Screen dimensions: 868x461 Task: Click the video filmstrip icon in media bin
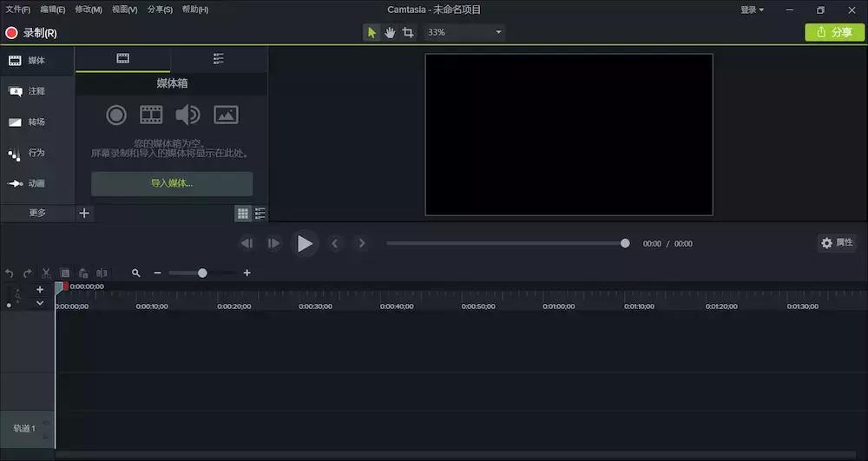151,115
